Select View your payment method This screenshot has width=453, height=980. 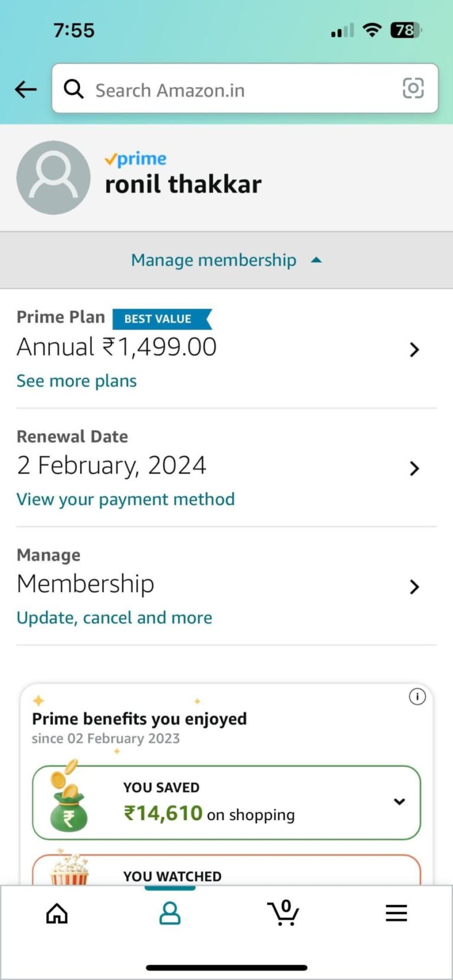coord(126,499)
